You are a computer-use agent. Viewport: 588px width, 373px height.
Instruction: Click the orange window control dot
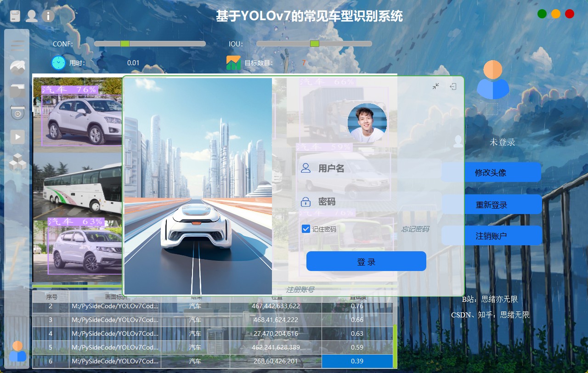click(556, 14)
